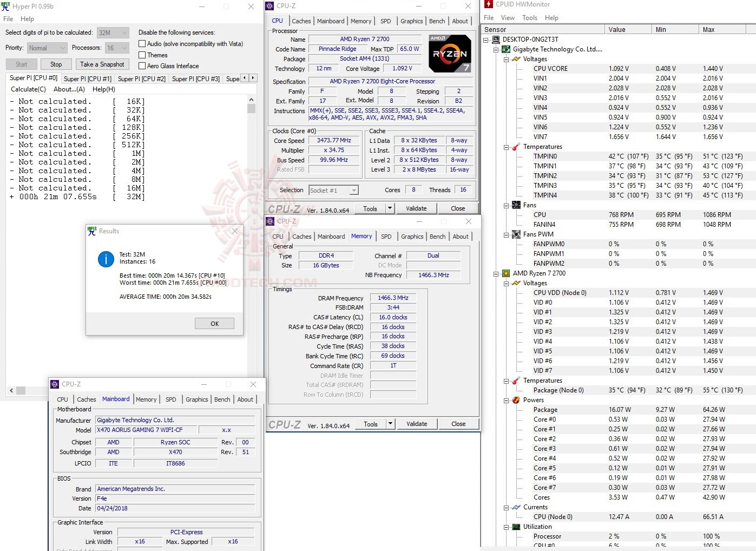Click the Fans icon in HWMonitor sensor tree
756x551 pixels.
515,205
